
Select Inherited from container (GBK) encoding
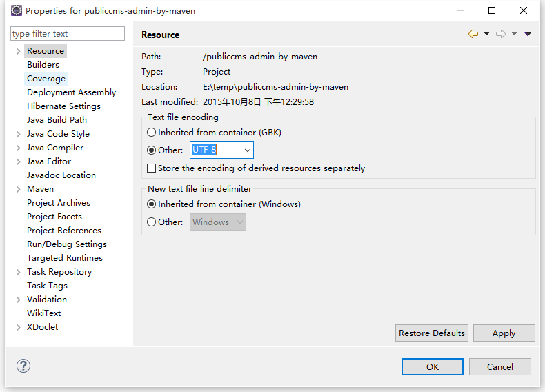point(152,132)
